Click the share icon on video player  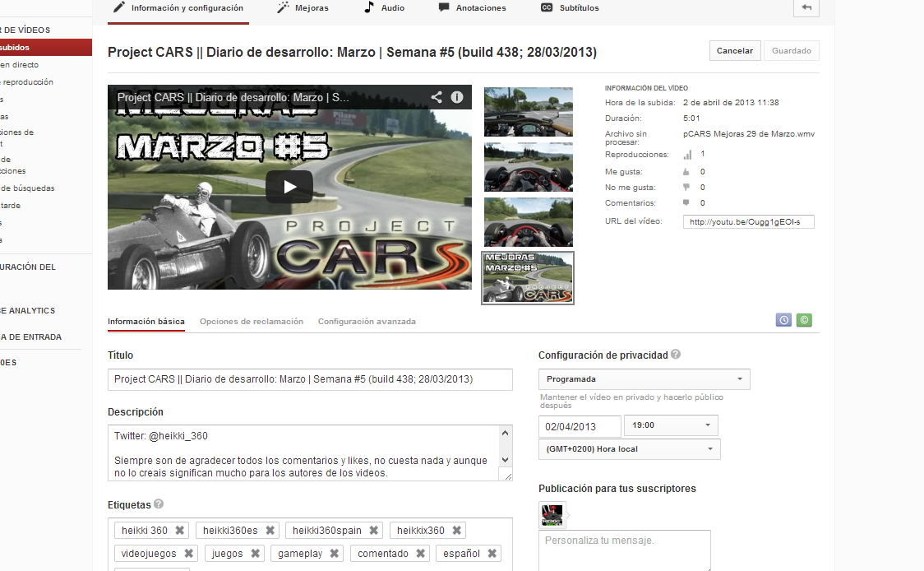pyautogui.click(x=436, y=97)
